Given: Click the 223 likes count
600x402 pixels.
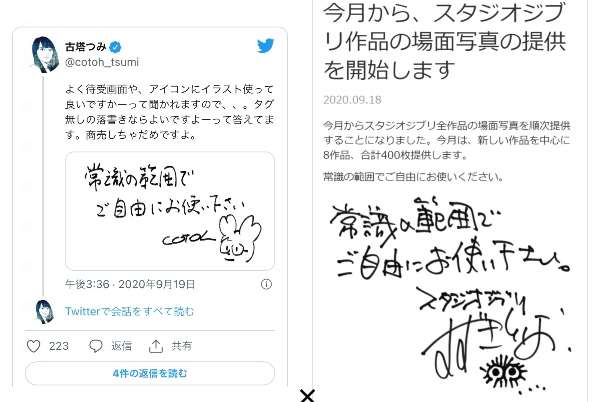Looking at the screenshot, I should pos(59,346).
